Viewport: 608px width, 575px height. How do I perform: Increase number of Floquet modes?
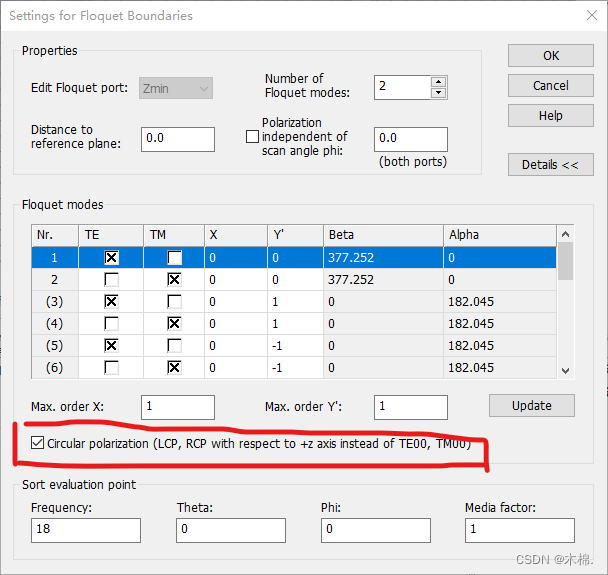(439, 81)
